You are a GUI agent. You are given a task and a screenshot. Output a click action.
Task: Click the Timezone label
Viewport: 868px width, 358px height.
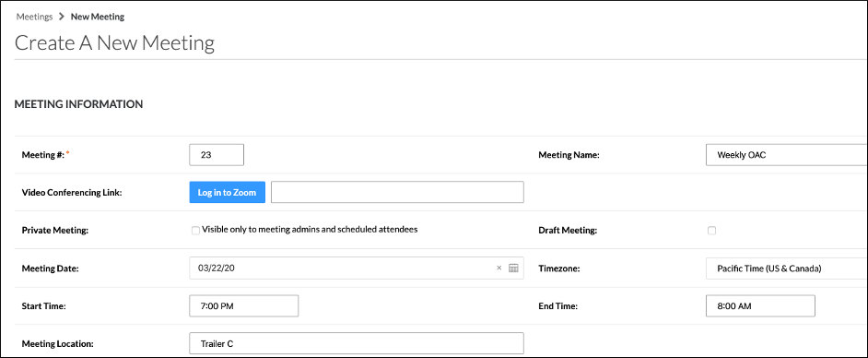pos(559,268)
